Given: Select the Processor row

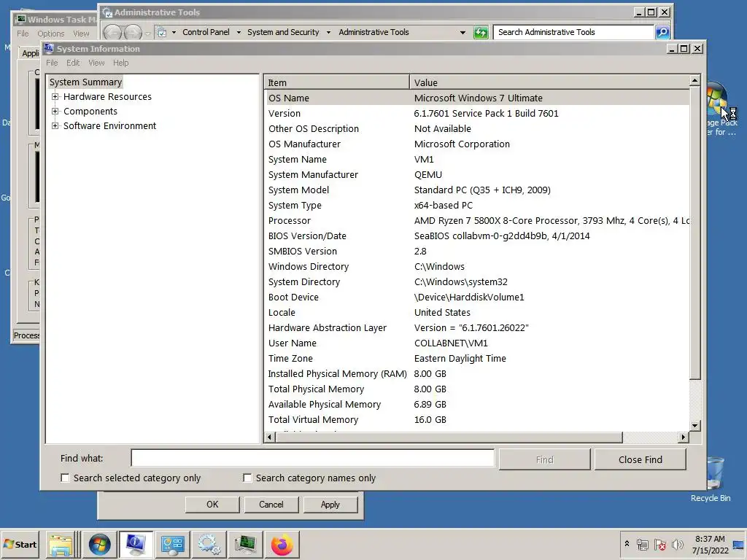Looking at the screenshot, I should click(477, 220).
